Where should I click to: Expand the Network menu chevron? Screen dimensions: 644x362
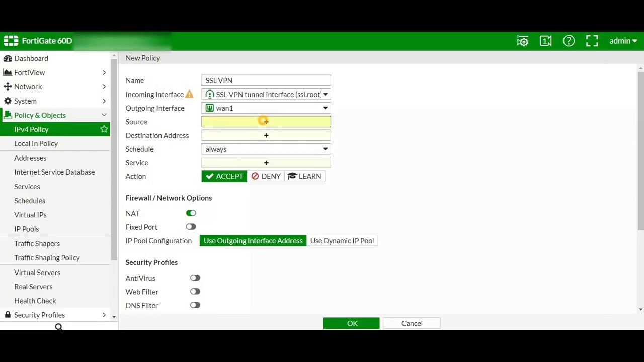pyautogui.click(x=104, y=87)
